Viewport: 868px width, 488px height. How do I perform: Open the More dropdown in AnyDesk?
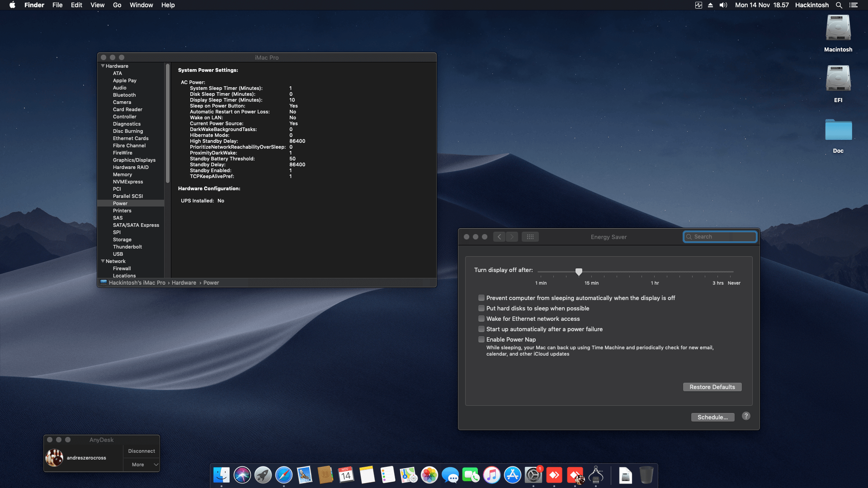[x=142, y=465]
